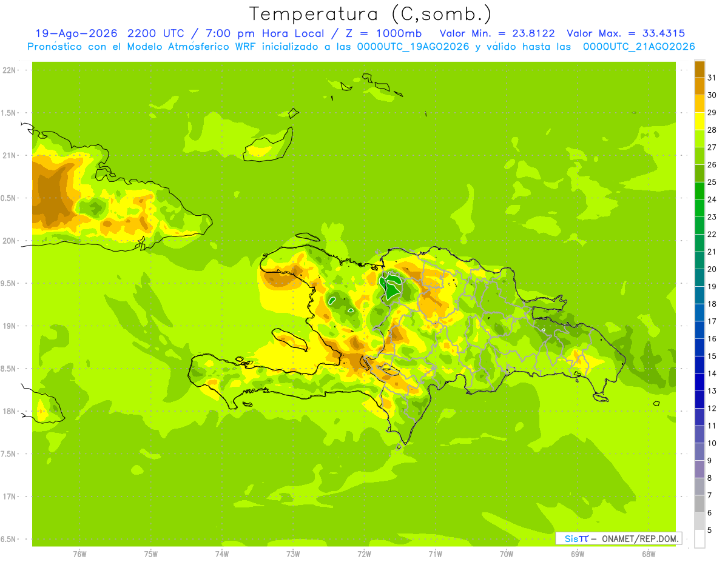
Task: Click the legend value label "5"
Action: pyautogui.click(x=710, y=530)
